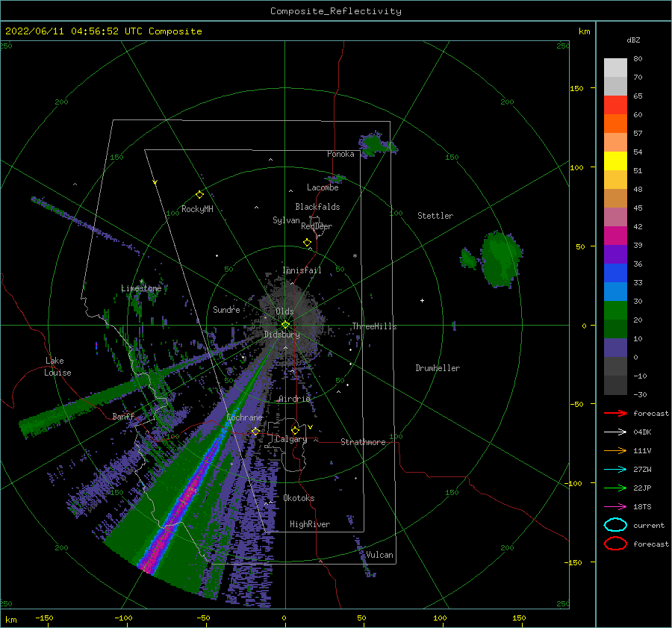Click the Innisfail city label

[x=302, y=270]
